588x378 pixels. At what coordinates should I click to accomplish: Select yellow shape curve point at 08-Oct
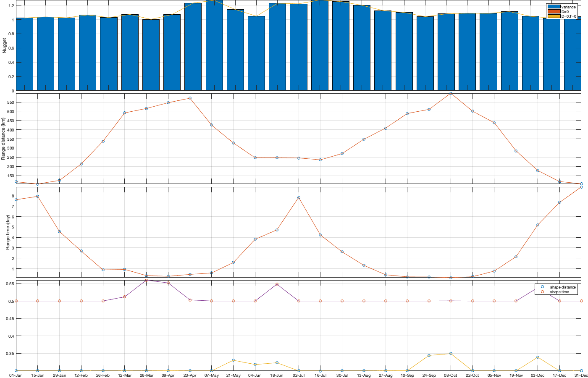tap(451, 354)
